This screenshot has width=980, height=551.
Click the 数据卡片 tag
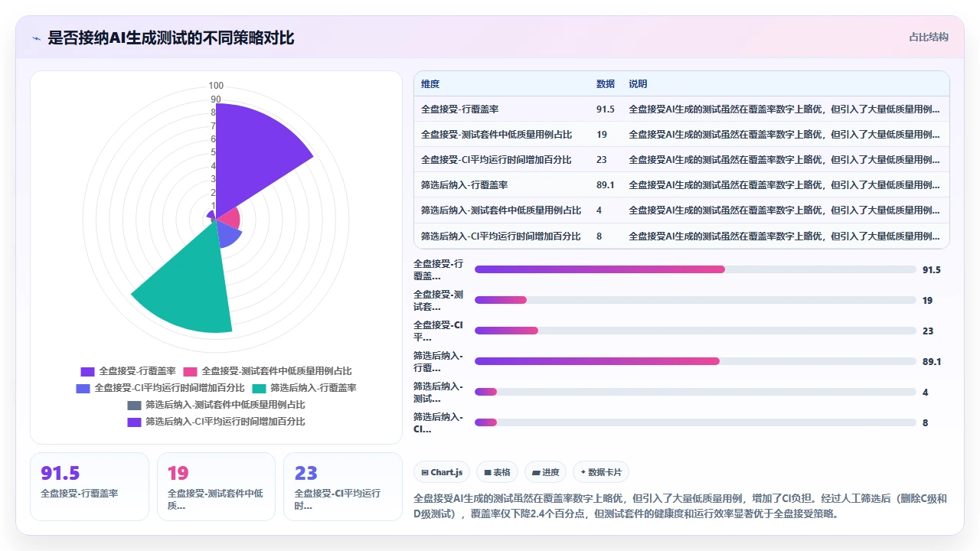coord(601,472)
